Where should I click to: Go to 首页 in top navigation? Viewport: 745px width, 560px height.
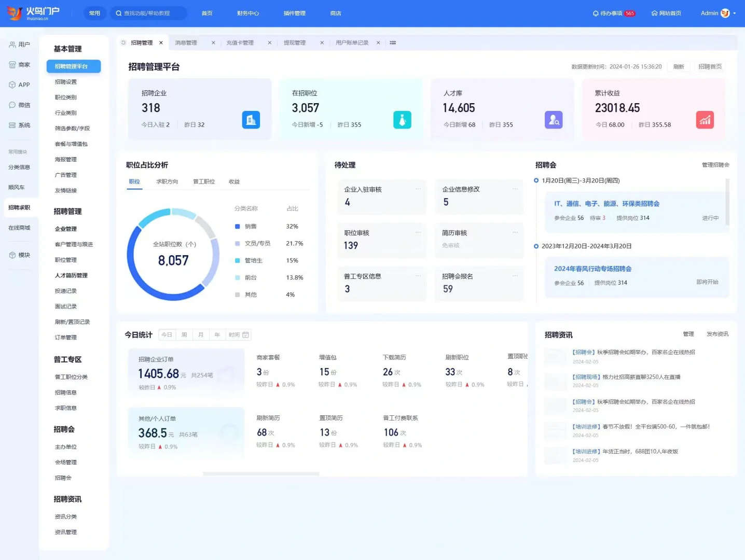click(207, 13)
